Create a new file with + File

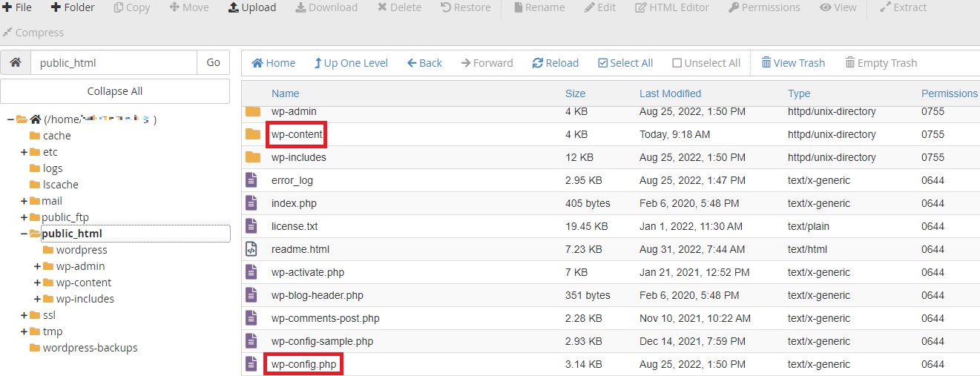[x=18, y=7]
